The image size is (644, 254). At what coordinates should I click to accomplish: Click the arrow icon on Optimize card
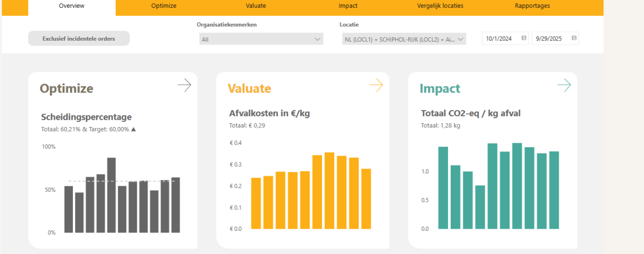[x=184, y=85]
